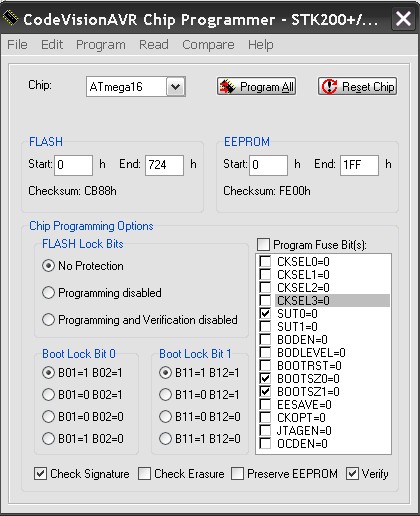Open the Read menu
Screen dimensions: 420x516
coord(154,45)
